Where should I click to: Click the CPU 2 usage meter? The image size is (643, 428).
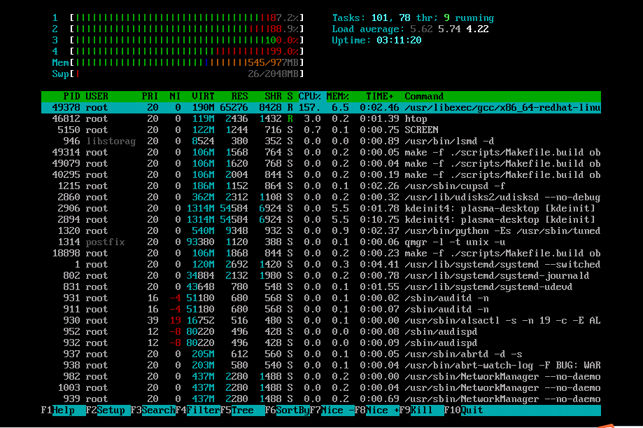pyautogui.click(x=178, y=29)
